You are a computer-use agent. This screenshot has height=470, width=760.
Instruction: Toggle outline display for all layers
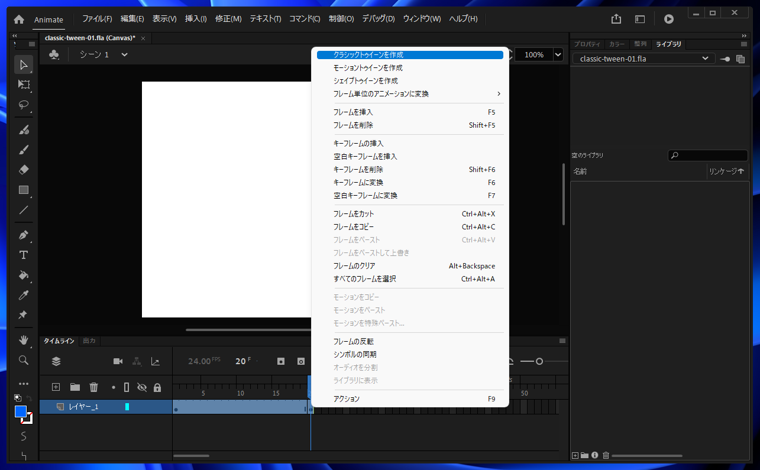[126, 387]
